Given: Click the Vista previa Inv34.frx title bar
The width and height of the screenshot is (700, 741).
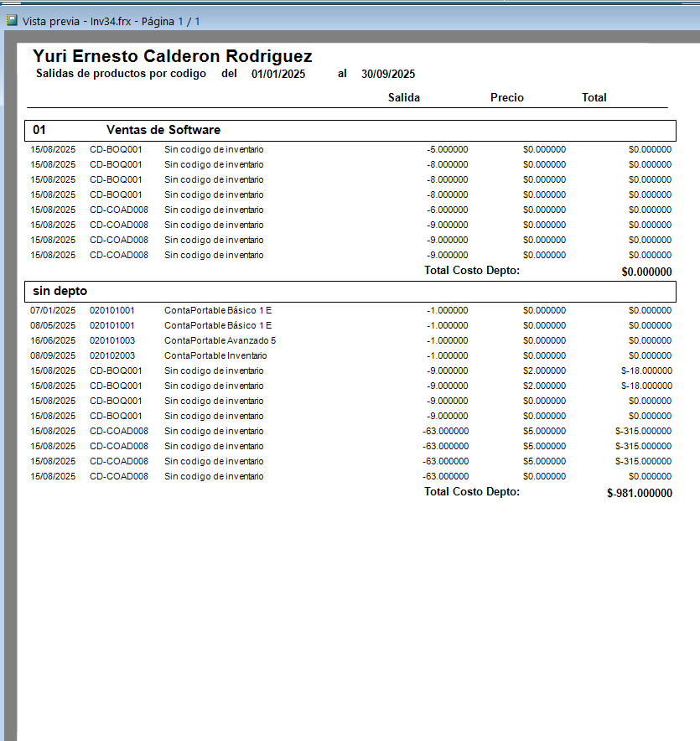Looking at the screenshot, I should (350, 21).
